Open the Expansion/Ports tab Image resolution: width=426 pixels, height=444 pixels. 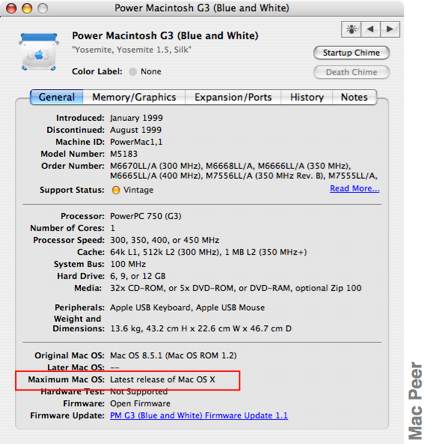(233, 97)
